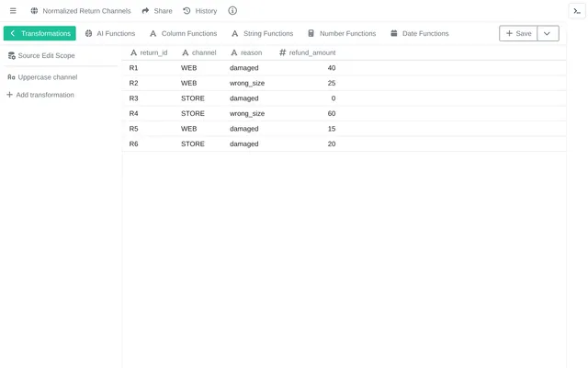
Task: Click damaged reason in row R3
Action: point(244,98)
